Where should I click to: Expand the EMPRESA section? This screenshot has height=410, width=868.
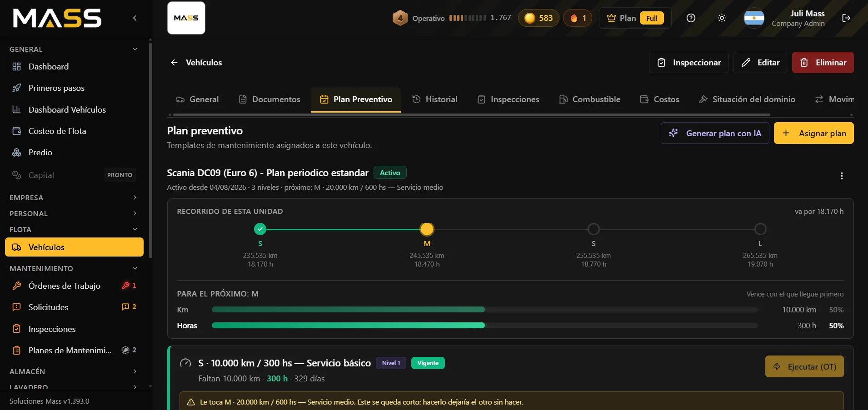click(74, 198)
